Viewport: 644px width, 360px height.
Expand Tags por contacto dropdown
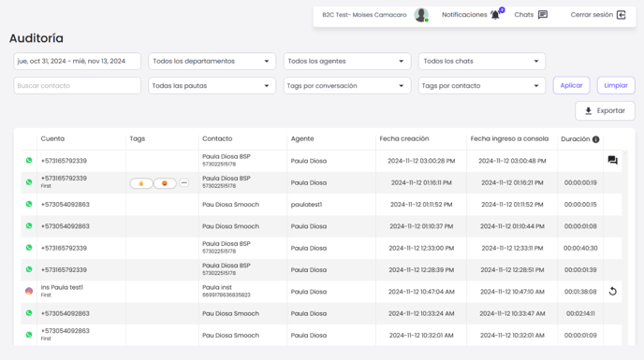tap(482, 86)
